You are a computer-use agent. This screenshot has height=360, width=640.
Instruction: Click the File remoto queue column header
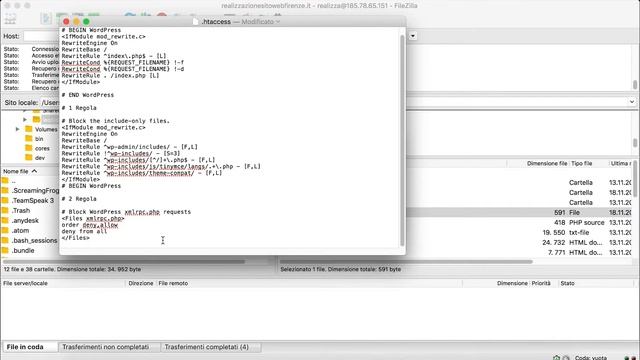[x=173, y=283]
